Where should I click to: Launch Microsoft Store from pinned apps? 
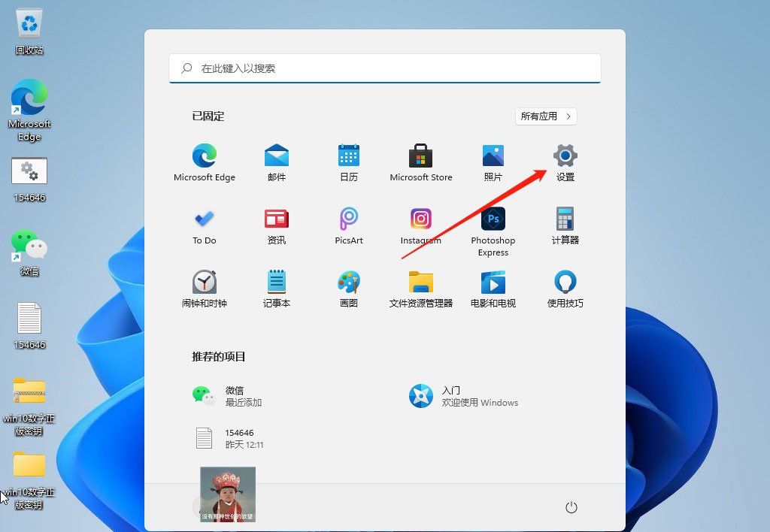421,163
